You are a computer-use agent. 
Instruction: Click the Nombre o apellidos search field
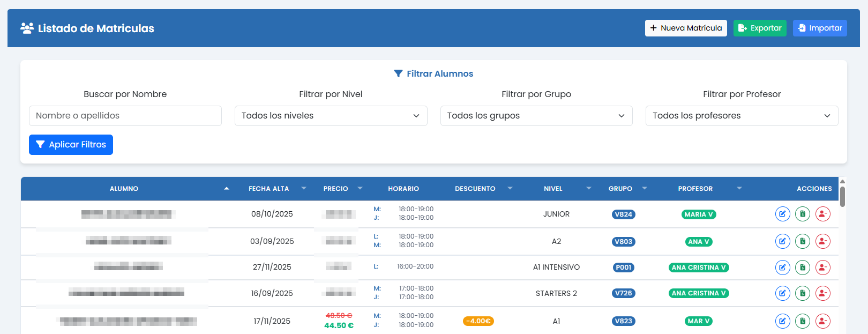click(125, 116)
